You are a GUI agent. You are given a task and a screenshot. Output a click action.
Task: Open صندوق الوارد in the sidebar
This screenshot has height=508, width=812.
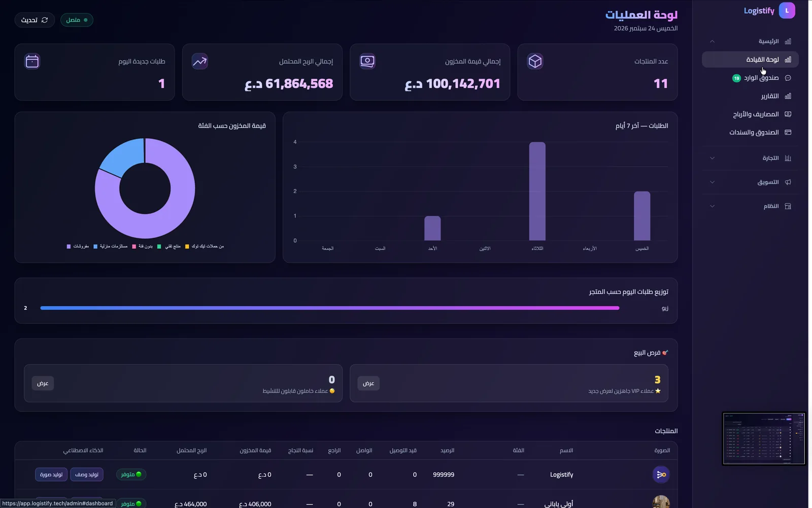(750, 78)
